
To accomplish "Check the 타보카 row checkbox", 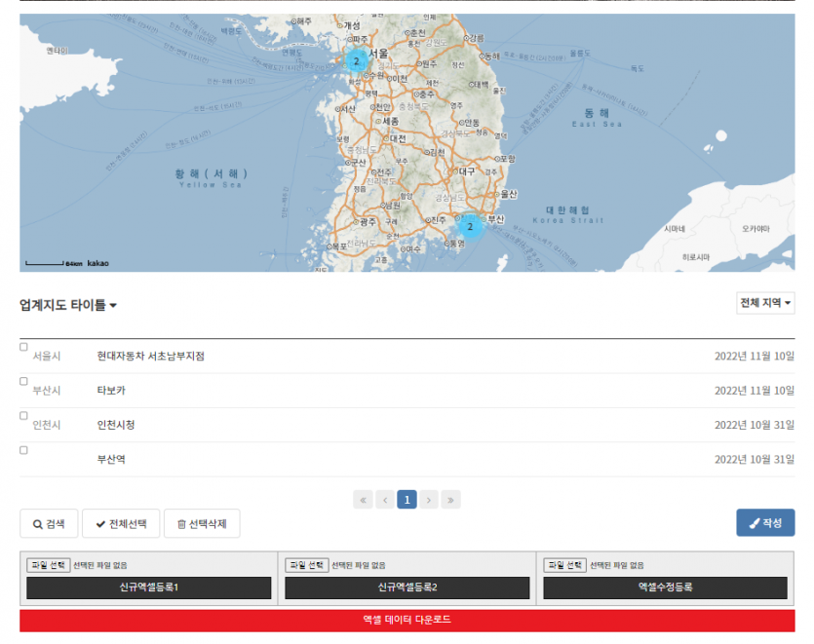I will click(x=24, y=381).
